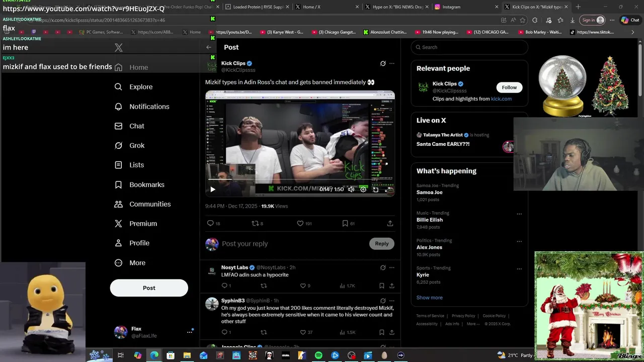Share the Kick Clips post
644x362 pixels.
[x=390, y=223]
